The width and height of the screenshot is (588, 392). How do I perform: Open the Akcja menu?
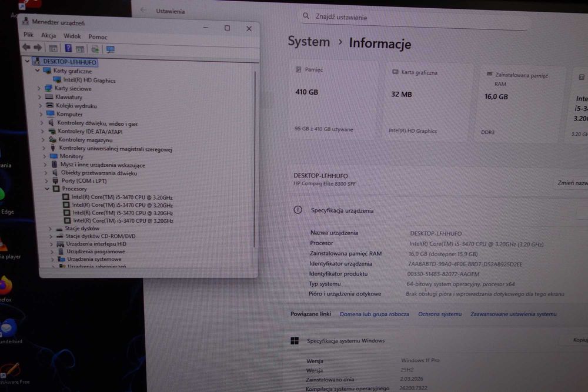[x=48, y=35]
